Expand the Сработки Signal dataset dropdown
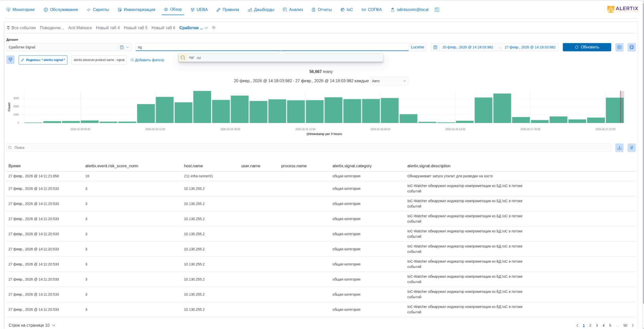644x329 pixels. click(128, 47)
